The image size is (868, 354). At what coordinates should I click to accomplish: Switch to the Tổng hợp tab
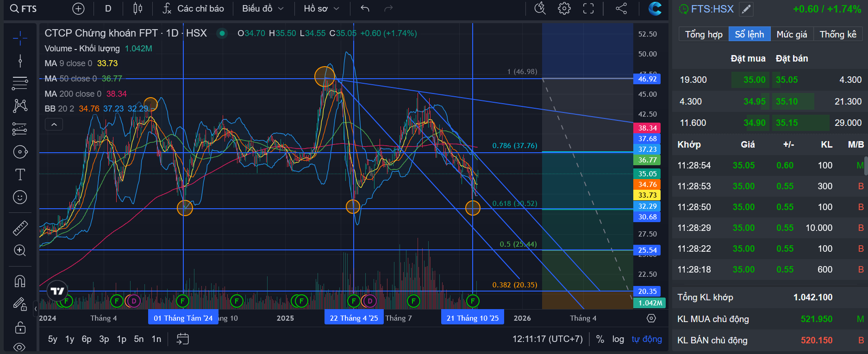pyautogui.click(x=704, y=34)
